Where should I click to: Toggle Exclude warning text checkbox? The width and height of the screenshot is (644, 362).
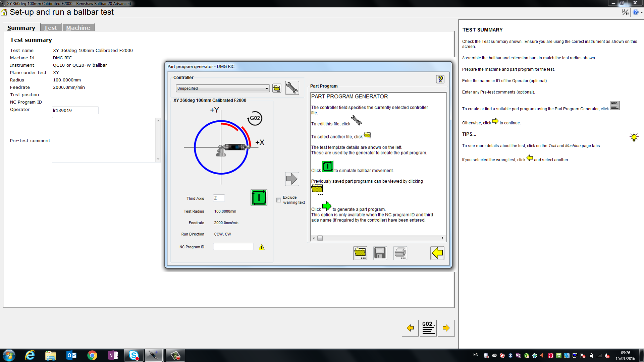tap(278, 200)
